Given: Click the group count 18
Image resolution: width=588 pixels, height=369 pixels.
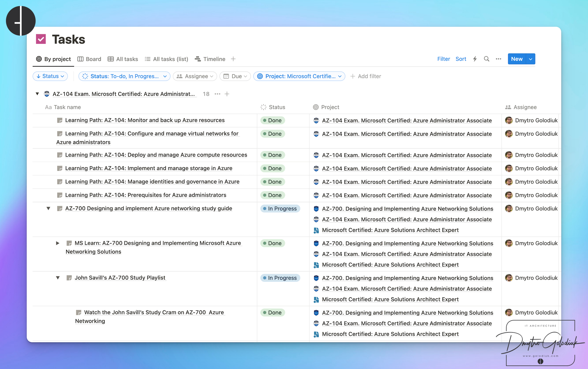Looking at the screenshot, I should [206, 94].
